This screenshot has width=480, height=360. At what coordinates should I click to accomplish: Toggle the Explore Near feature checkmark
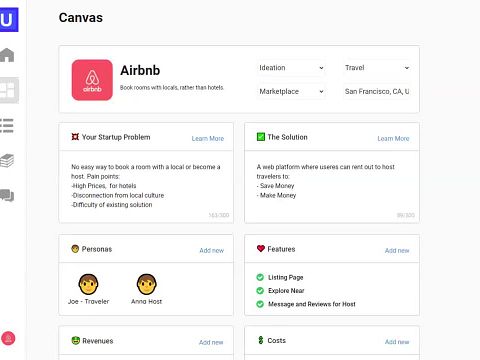260,291
